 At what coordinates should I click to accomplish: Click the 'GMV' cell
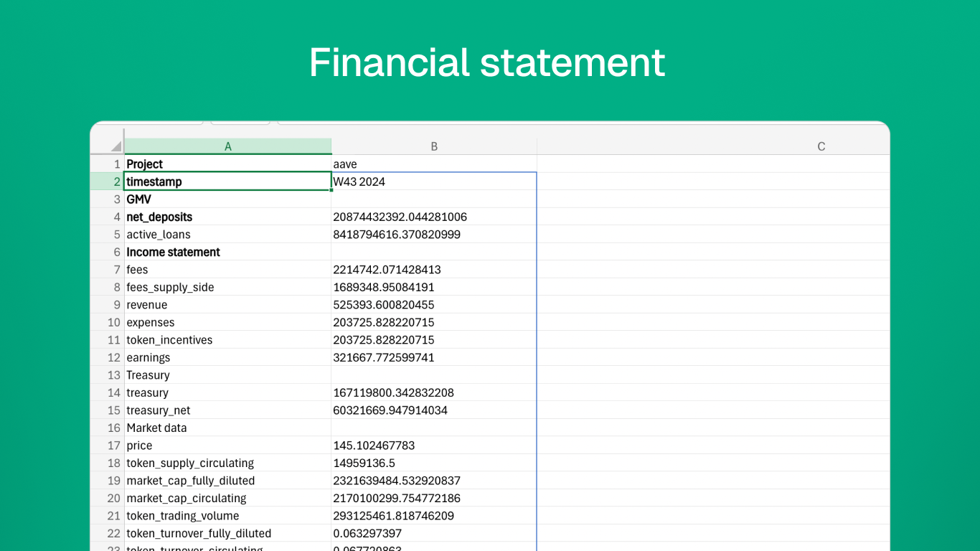(x=228, y=199)
